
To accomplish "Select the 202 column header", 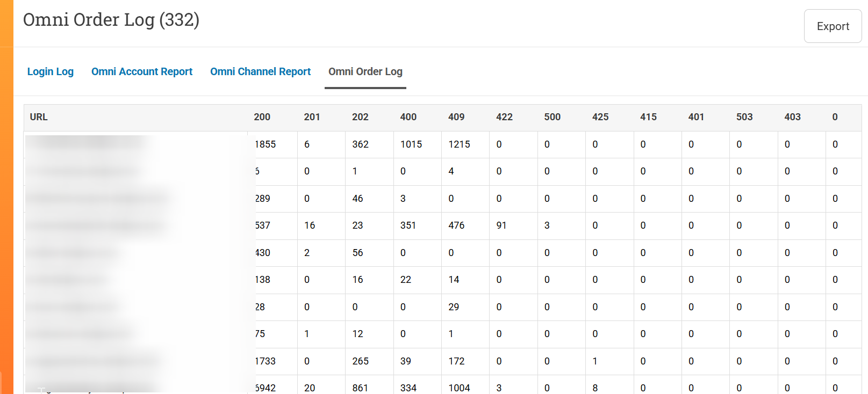I will (x=360, y=117).
